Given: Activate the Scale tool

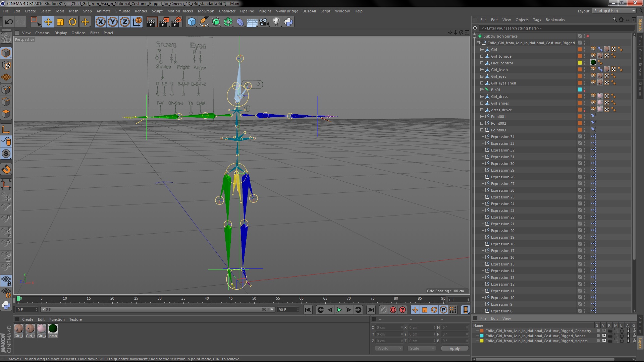Looking at the screenshot, I should coord(60,22).
